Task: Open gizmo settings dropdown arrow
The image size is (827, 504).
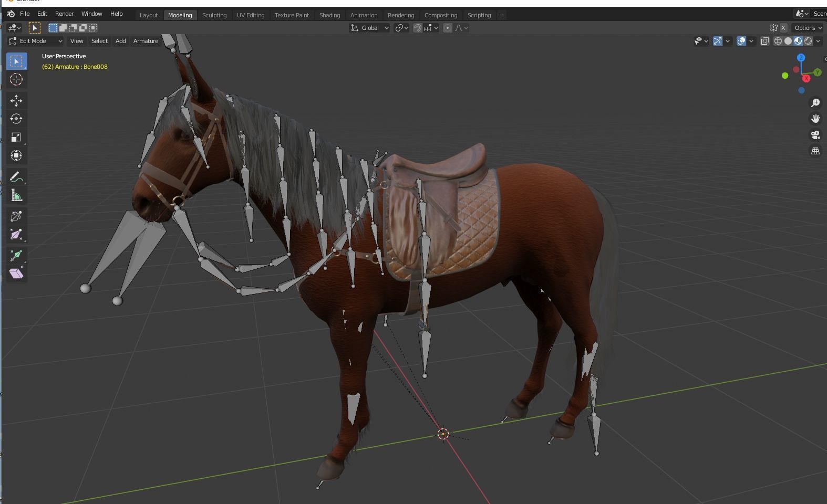Action: [728, 41]
